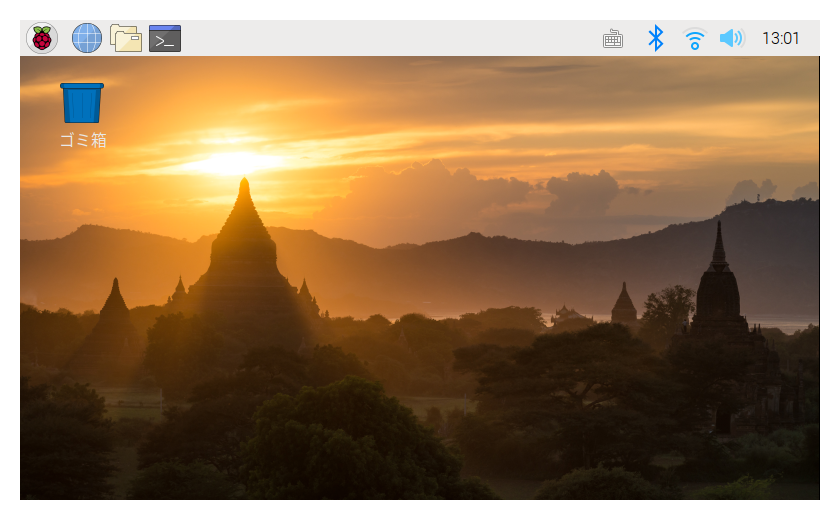This screenshot has height=520, width=840.
Task: Open the File Manager folder icon
Action: tap(126, 38)
